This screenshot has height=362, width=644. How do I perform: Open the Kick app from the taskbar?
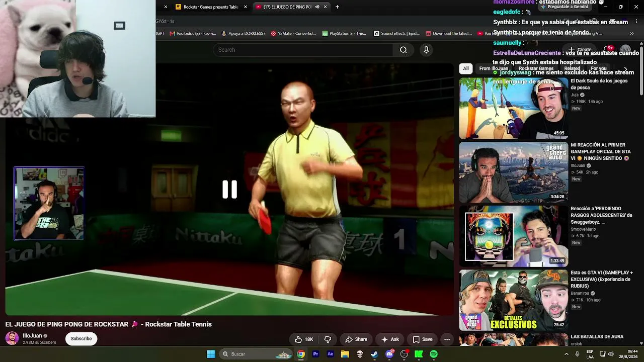coord(419,354)
